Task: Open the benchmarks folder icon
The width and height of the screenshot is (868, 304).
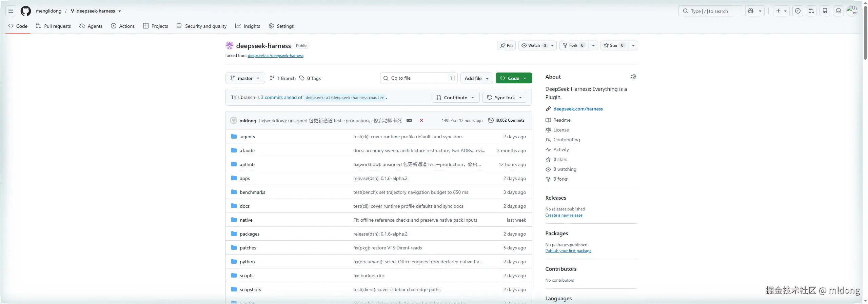Action: point(234,192)
